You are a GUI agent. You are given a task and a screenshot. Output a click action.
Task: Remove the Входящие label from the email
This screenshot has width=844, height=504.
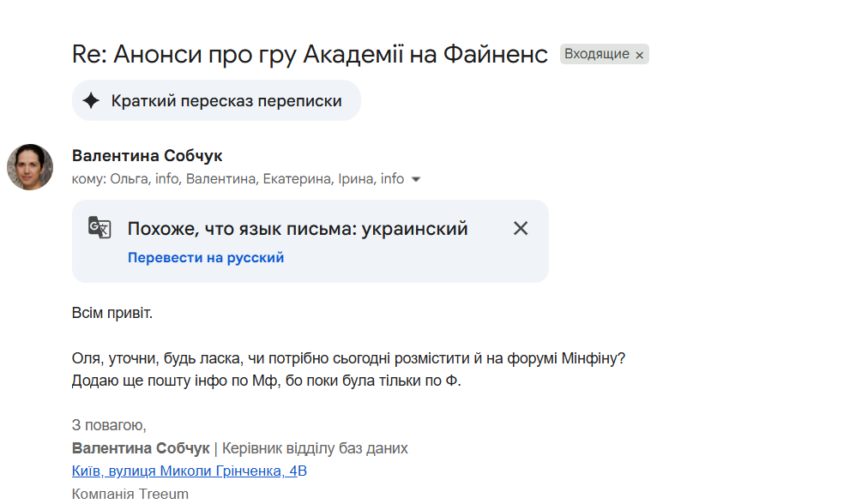click(x=639, y=55)
